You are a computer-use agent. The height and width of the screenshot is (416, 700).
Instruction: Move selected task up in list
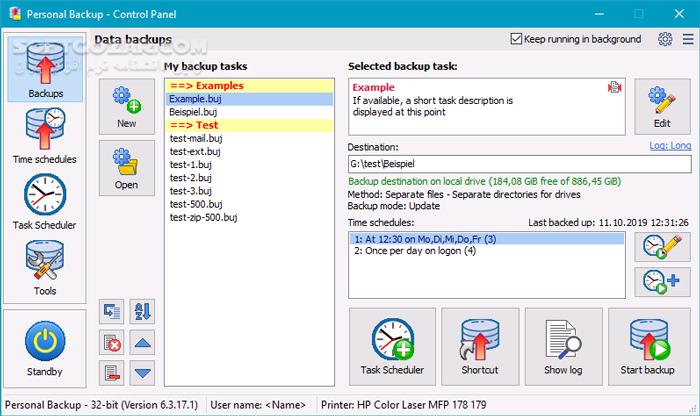(x=142, y=342)
